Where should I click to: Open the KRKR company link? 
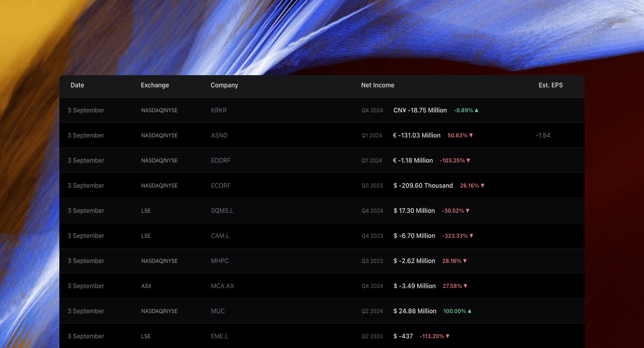pos(219,110)
